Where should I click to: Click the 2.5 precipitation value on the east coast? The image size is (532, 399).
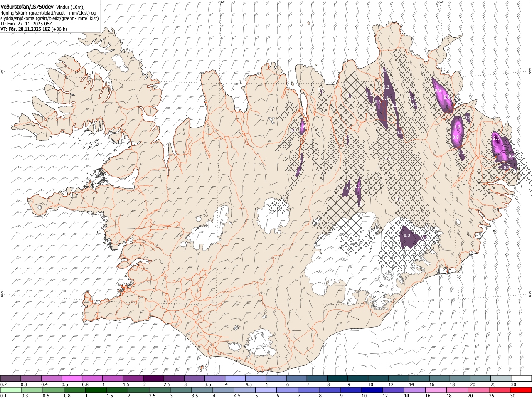tap(496, 138)
